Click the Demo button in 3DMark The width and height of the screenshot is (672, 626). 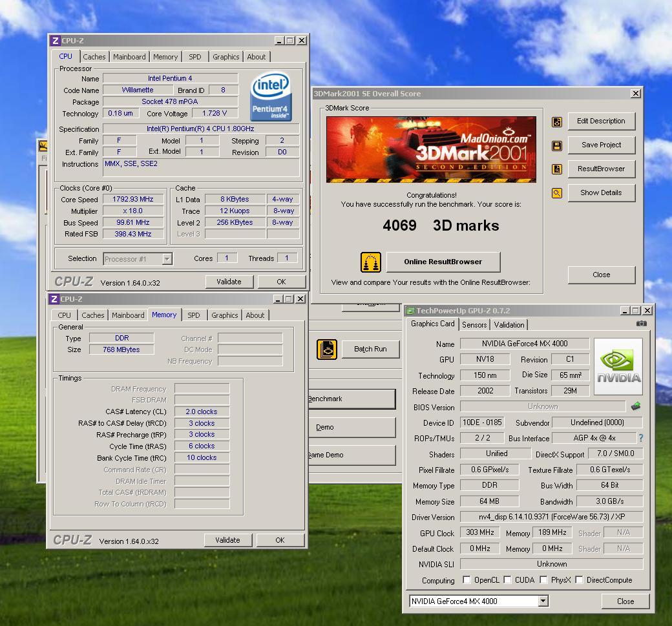click(352, 427)
